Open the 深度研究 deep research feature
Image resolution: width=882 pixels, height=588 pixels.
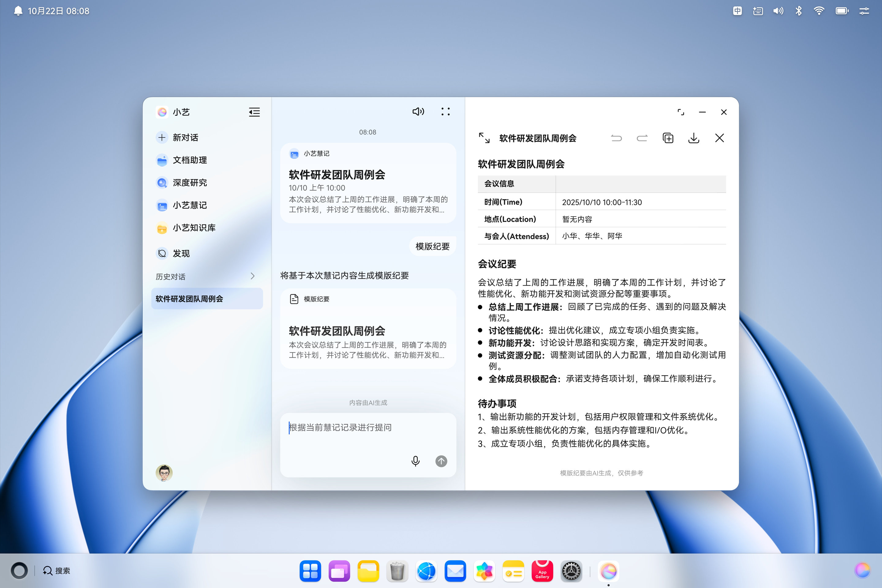pos(190,183)
